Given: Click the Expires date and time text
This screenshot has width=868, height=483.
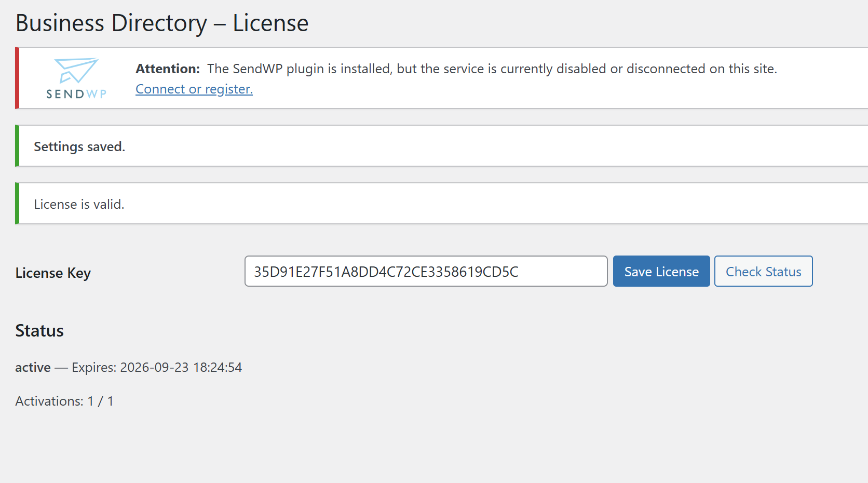Looking at the screenshot, I should pyautogui.click(x=157, y=368).
